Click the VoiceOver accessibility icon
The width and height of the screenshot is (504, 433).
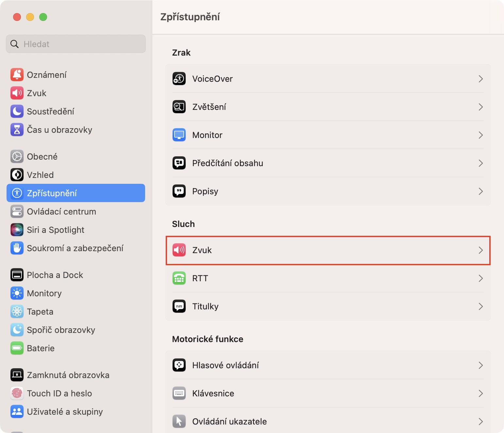point(179,79)
